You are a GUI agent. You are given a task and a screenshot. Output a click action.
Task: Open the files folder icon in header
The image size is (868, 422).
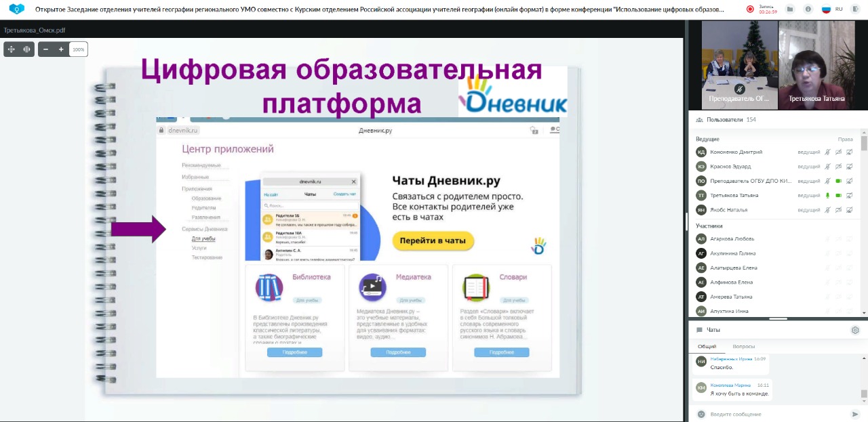790,9
